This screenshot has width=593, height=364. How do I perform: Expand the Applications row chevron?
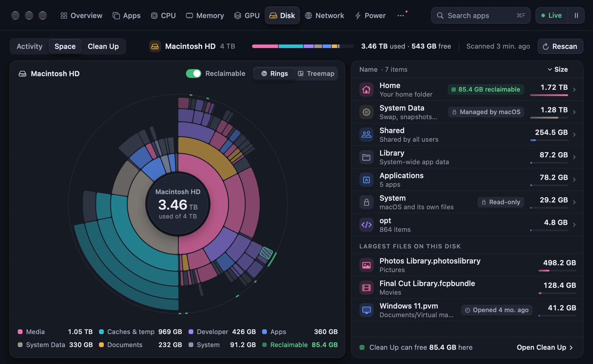574,180
